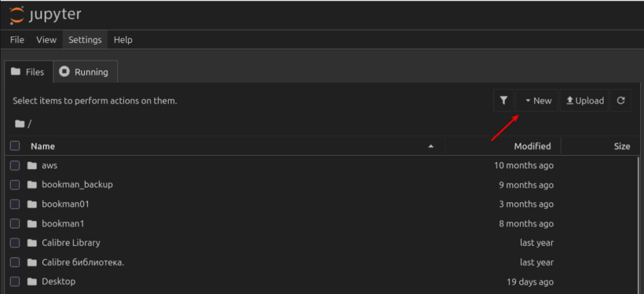The image size is (644, 294).
Task: Click the Calibre Library folder icon
Action: [32, 243]
